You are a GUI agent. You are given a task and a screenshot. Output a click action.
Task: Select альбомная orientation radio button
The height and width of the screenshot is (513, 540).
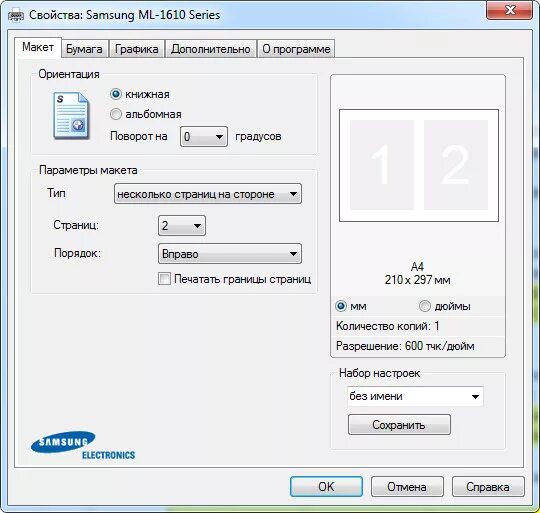click(116, 114)
